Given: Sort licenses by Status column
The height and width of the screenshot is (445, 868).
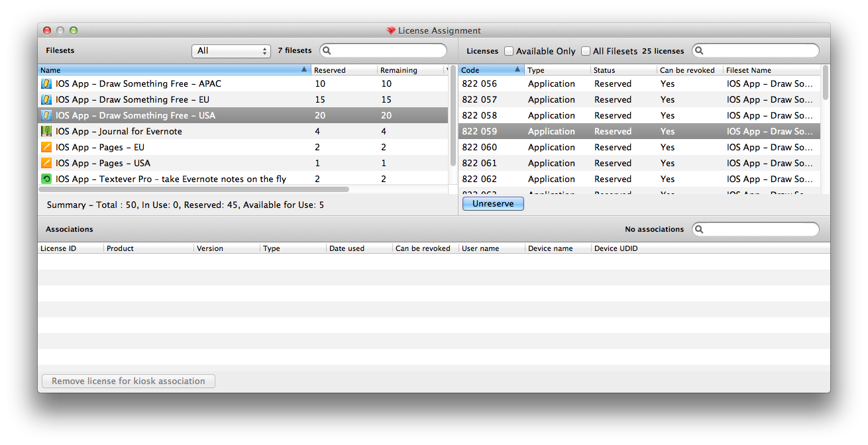Looking at the screenshot, I should click(x=624, y=70).
